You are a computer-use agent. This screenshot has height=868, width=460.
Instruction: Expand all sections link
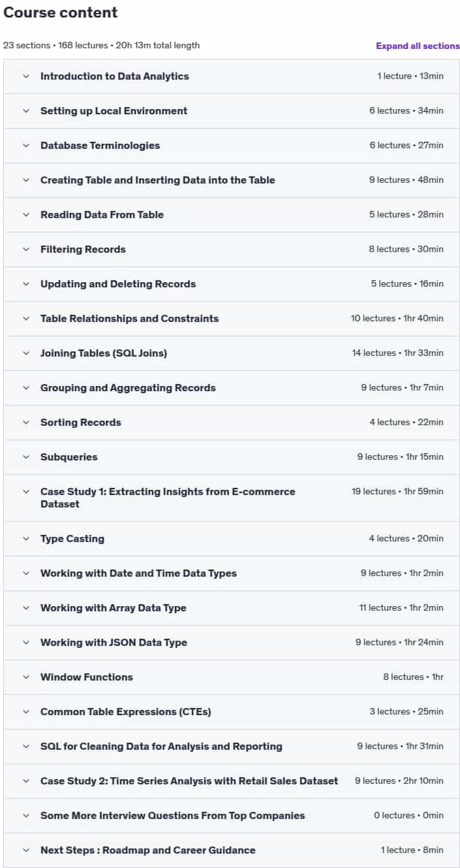point(418,46)
